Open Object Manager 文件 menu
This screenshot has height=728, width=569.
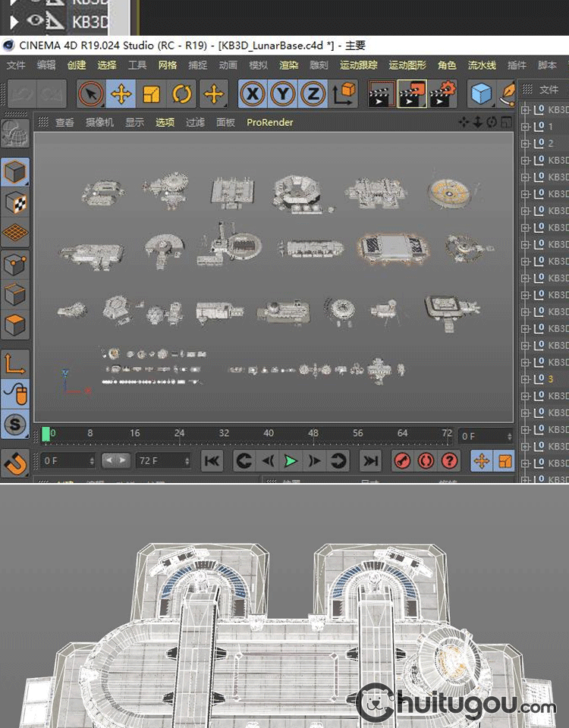tap(549, 89)
